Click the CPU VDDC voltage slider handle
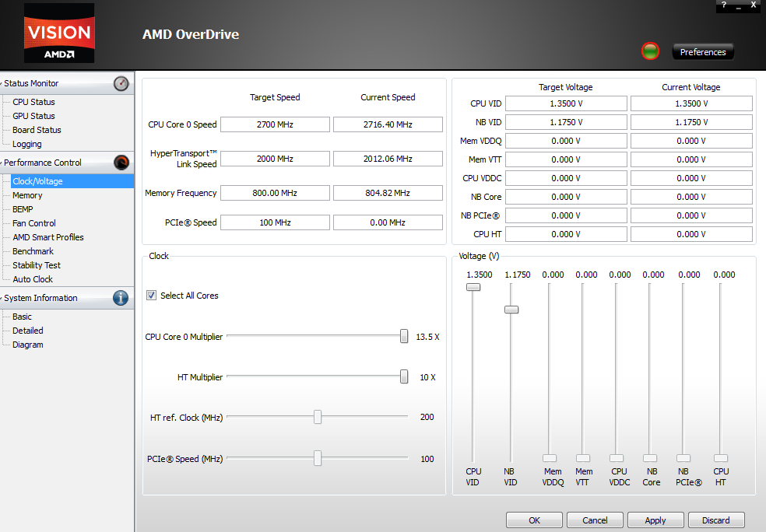Screen dimensions: 766x532 [617, 458]
